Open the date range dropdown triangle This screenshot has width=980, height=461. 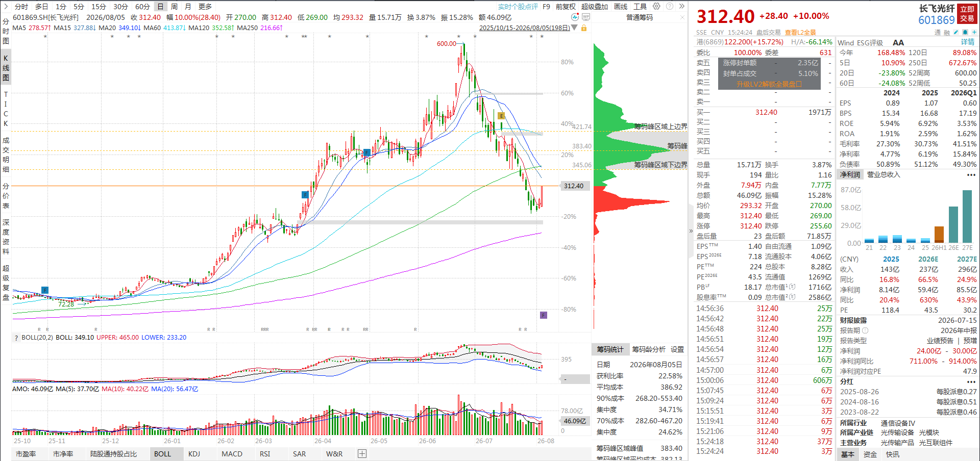pos(574,28)
